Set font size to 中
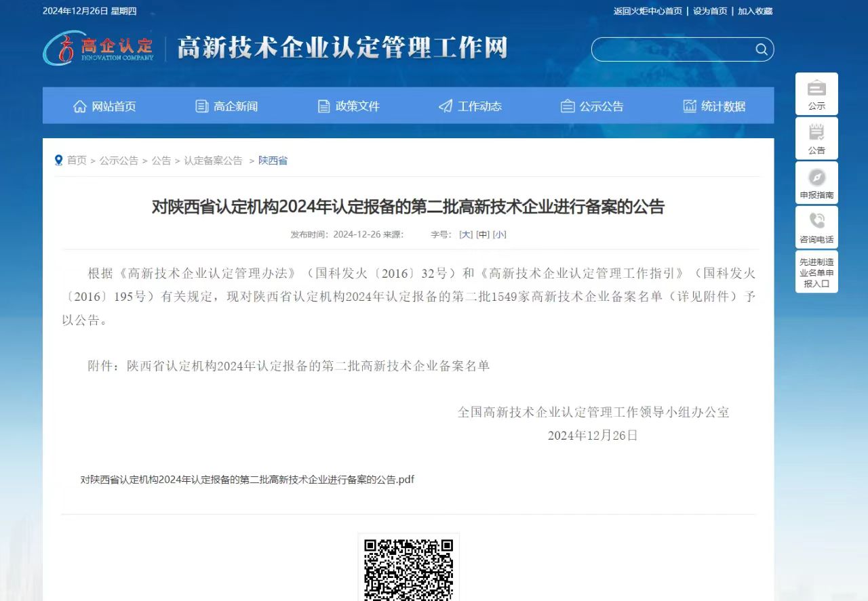The width and height of the screenshot is (868, 601). tap(483, 234)
